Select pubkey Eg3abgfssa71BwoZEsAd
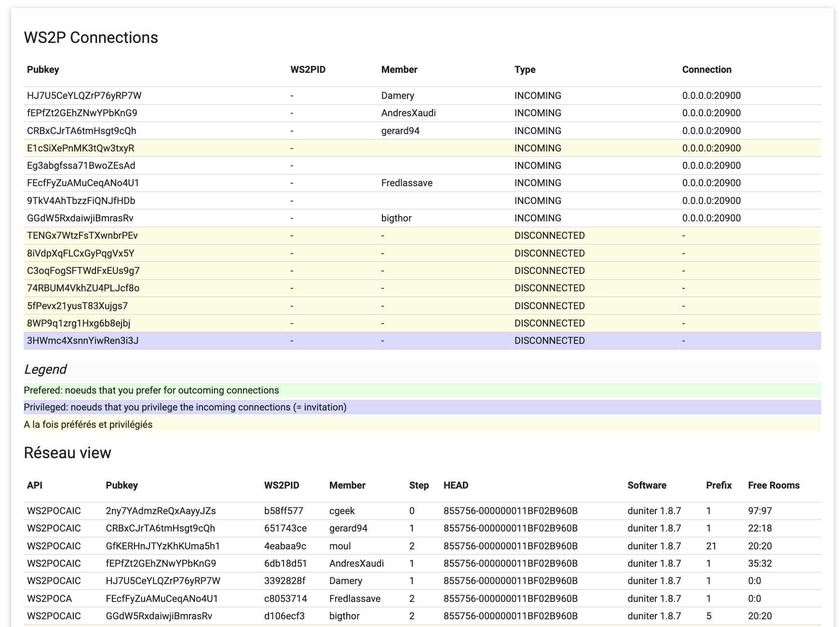The height and width of the screenshot is (627, 840). [81, 165]
